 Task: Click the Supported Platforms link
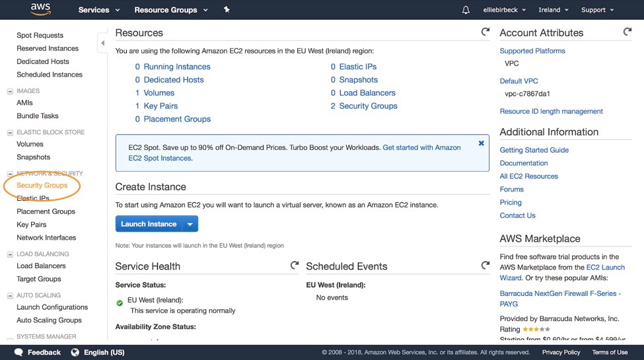coord(532,51)
